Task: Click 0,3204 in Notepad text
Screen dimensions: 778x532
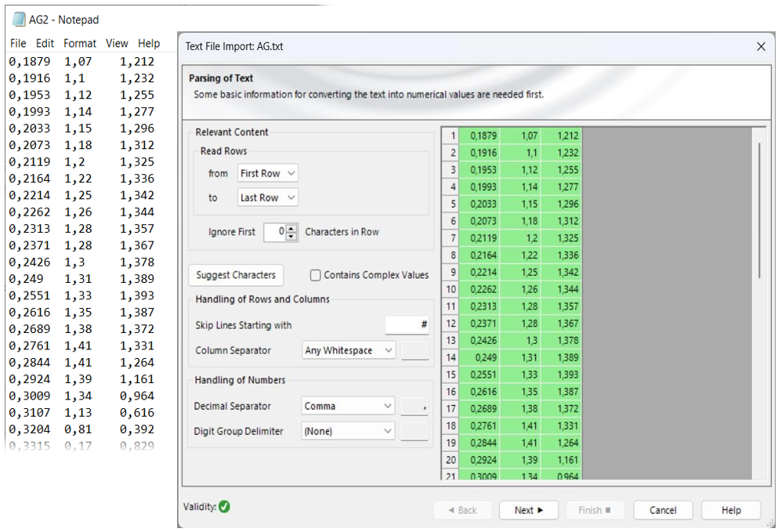Action: coord(29,429)
